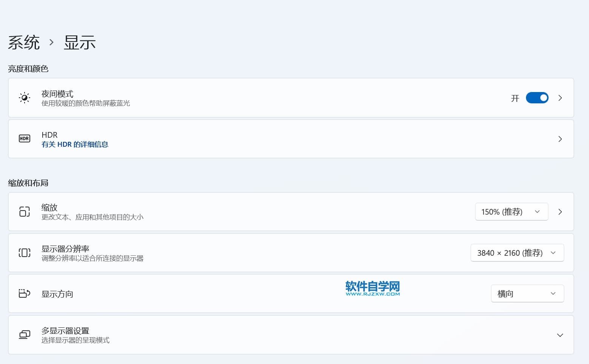Click the display resolution icon
The height and width of the screenshot is (364, 589).
coord(25,253)
